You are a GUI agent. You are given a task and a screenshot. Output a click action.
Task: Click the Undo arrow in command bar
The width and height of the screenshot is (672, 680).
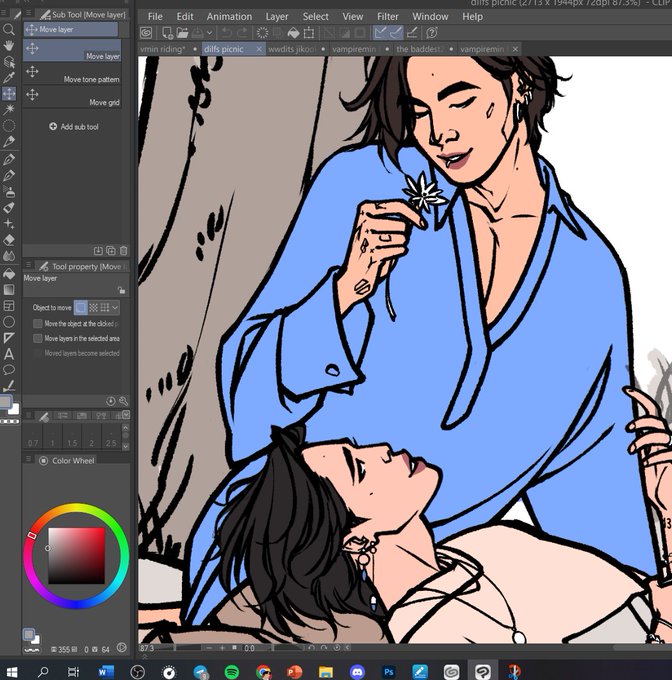point(226,33)
